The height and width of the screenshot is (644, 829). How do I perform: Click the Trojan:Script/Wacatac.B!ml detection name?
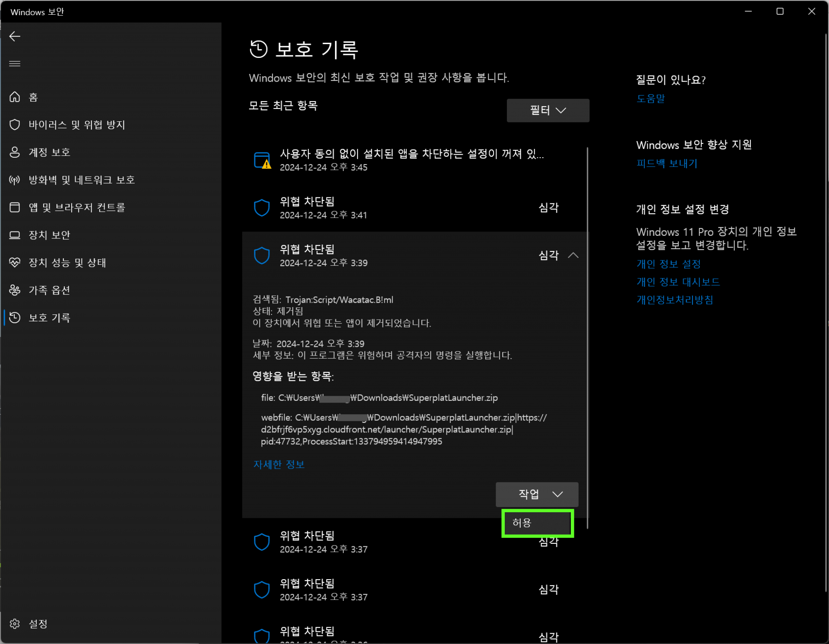tap(339, 300)
